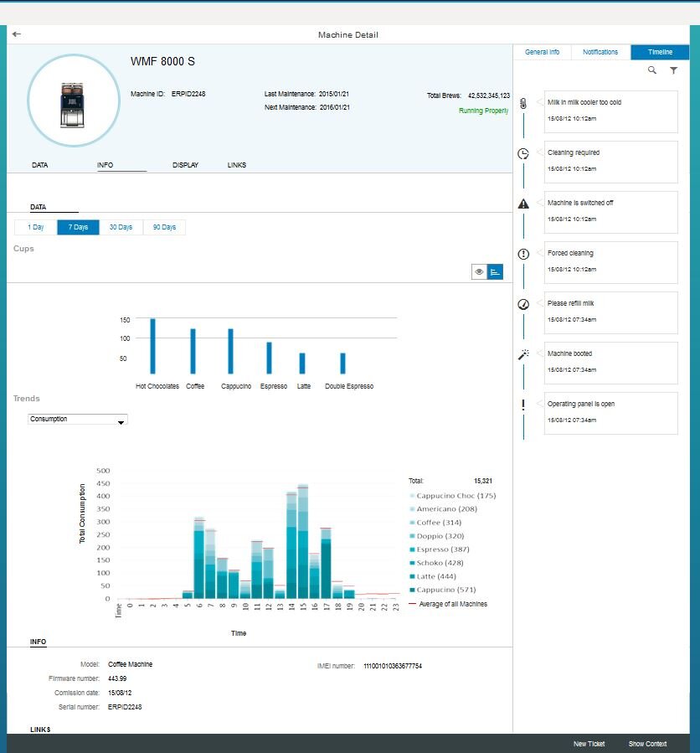Click Total Brews value 42,532,345,123
700x753 pixels.
489,95
